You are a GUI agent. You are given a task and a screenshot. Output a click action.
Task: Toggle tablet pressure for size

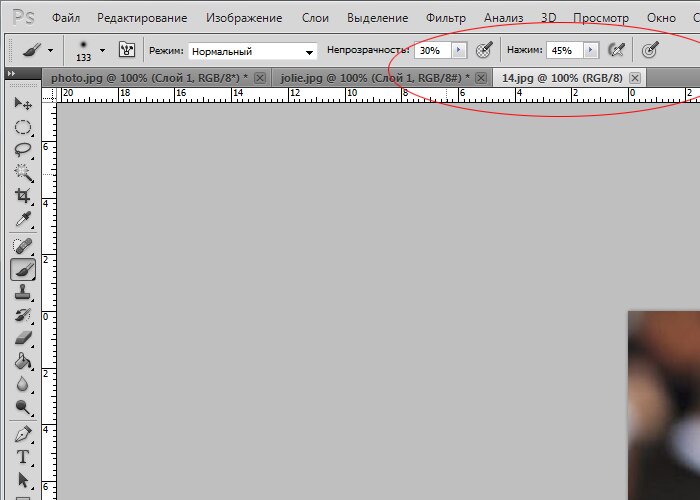650,50
